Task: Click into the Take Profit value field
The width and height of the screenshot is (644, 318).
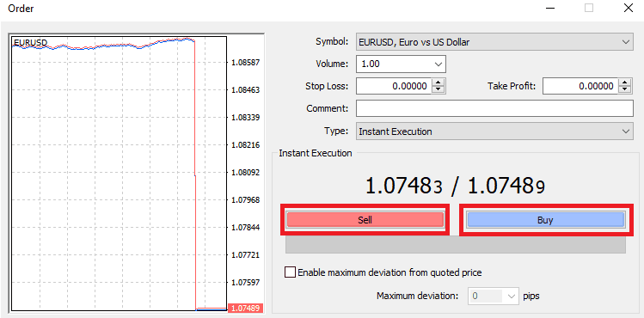Action: click(580, 87)
